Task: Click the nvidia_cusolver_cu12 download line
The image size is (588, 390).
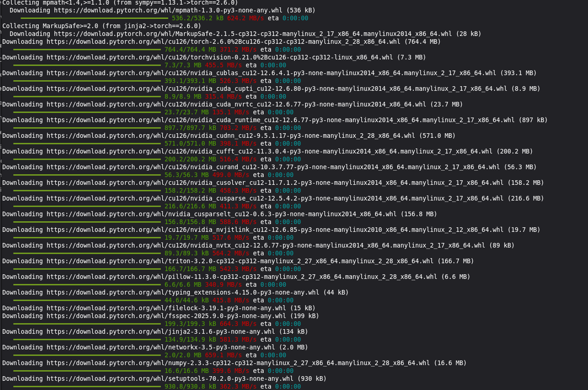Action: [273, 183]
